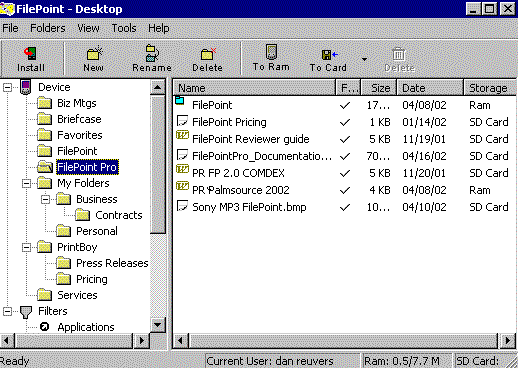This screenshot has height=368, width=518.
Task: Toggle checkmark on Sony MP3 FilePoint.bmp row
Action: (345, 207)
